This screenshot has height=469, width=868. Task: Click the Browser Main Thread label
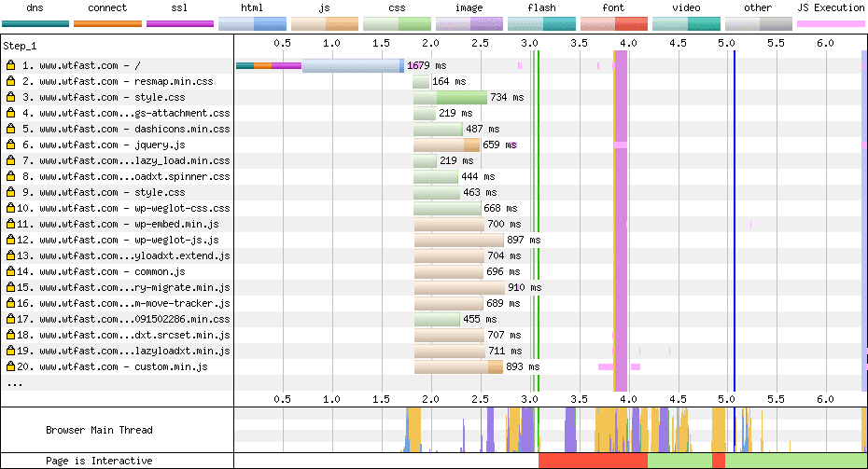tap(99, 430)
